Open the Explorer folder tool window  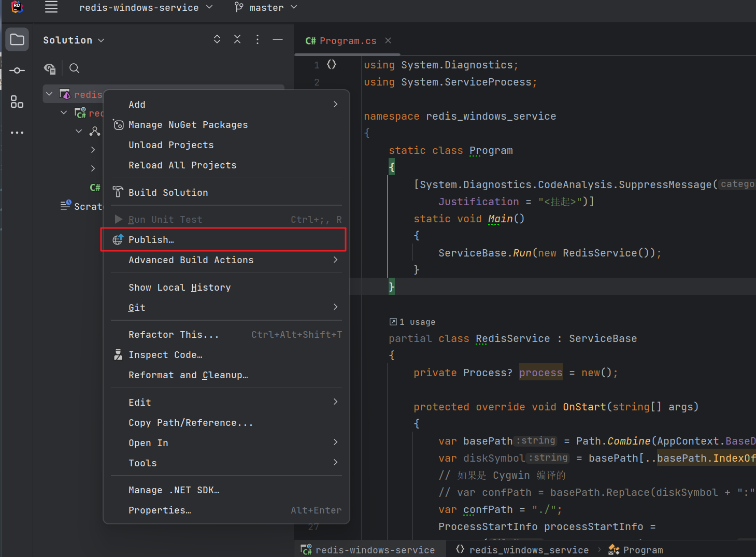click(x=17, y=40)
